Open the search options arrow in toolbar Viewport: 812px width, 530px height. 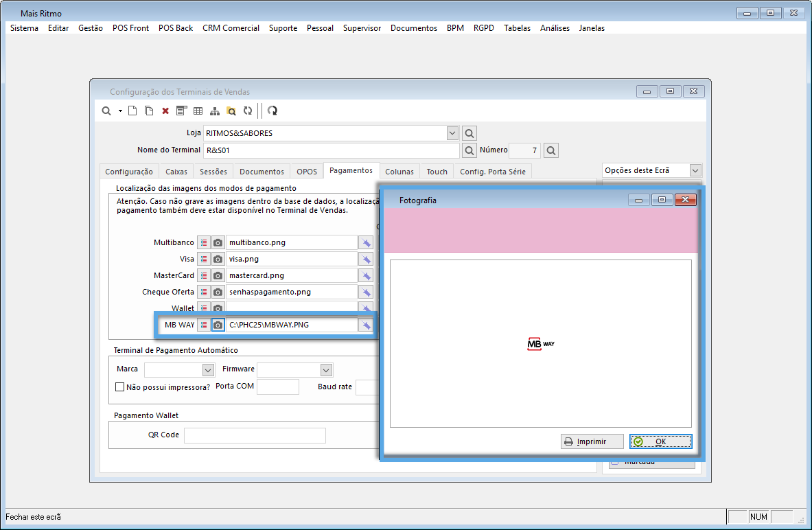(120, 111)
